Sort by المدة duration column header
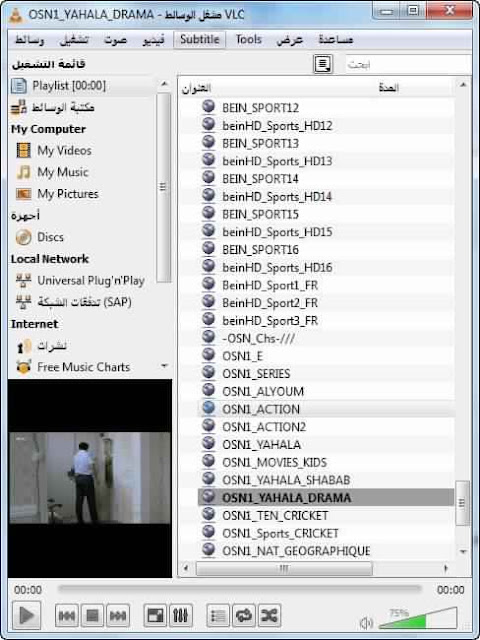Viewport: 480px width, 640px height. (x=388, y=88)
